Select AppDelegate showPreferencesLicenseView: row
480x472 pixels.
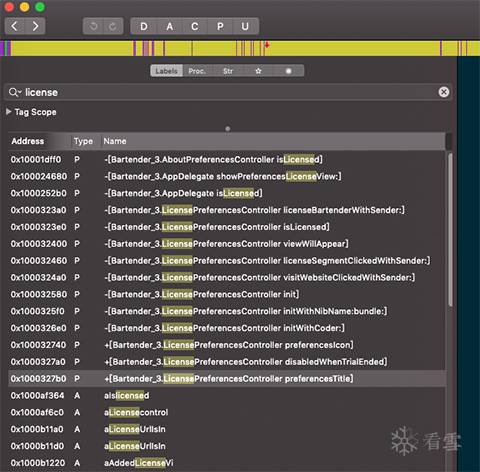point(227,176)
